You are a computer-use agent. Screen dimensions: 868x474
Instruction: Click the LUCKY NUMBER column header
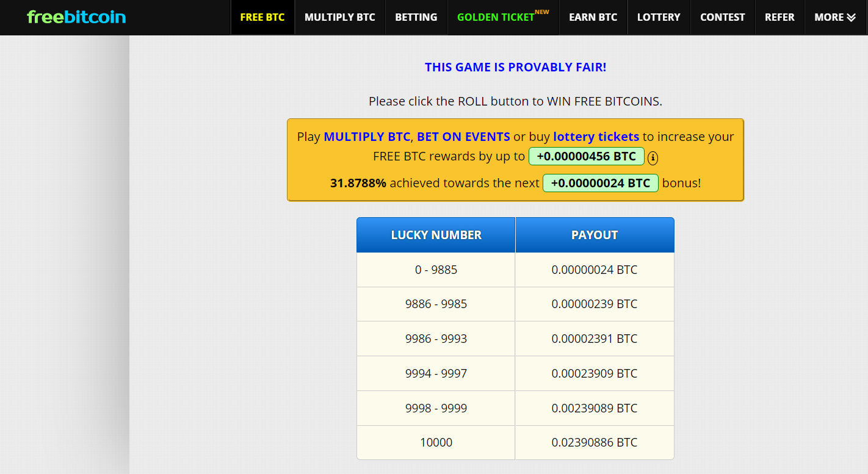436,235
